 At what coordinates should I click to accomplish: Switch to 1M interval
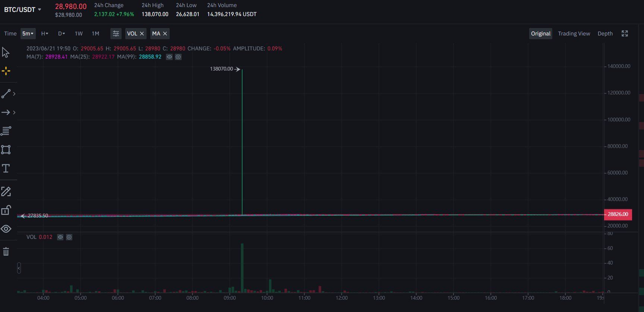[x=95, y=34]
